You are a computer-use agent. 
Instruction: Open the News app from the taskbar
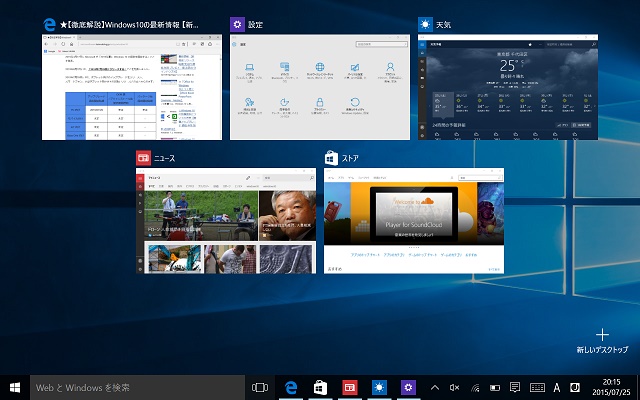[350, 387]
